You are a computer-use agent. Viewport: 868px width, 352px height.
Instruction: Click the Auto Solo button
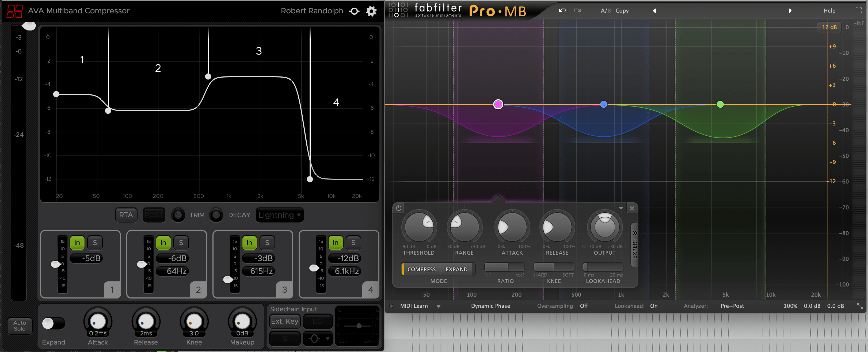point(20,326)
